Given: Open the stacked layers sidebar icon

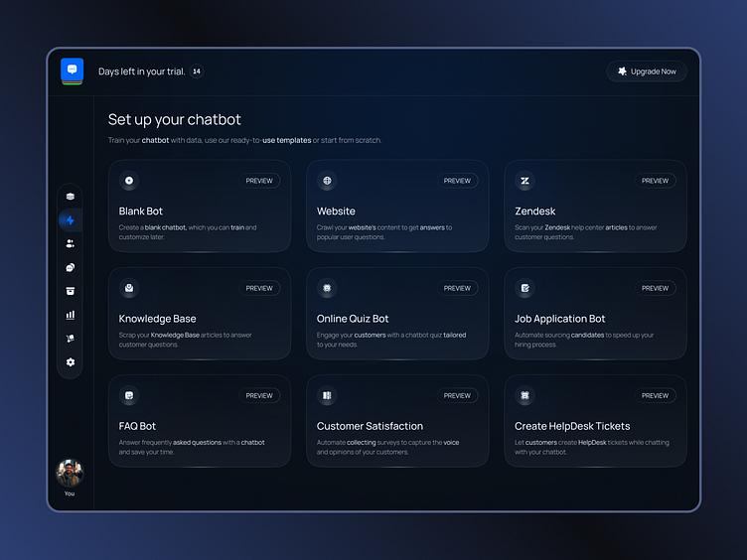Looking at the screenshot, I should (x=71, y=197).
